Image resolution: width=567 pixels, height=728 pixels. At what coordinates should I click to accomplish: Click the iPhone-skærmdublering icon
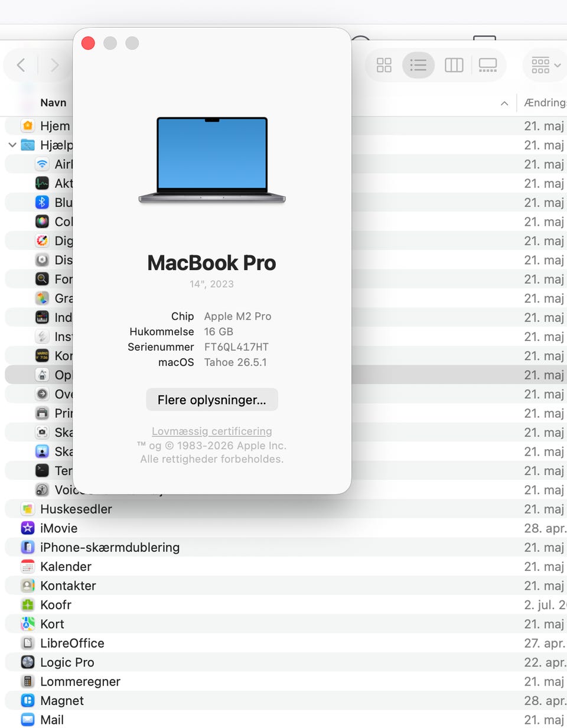point(27,547)
